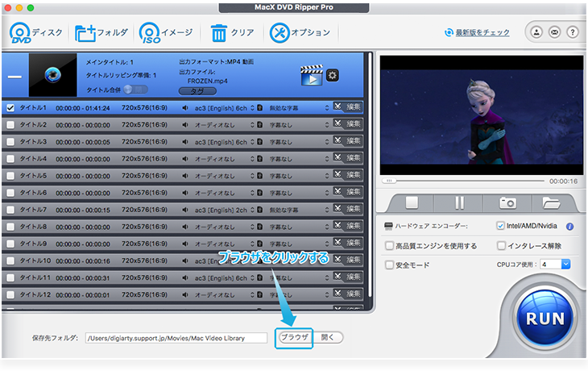Click the 開く open button
This screenshot has height=371, width=588.
tap(328, 337)
